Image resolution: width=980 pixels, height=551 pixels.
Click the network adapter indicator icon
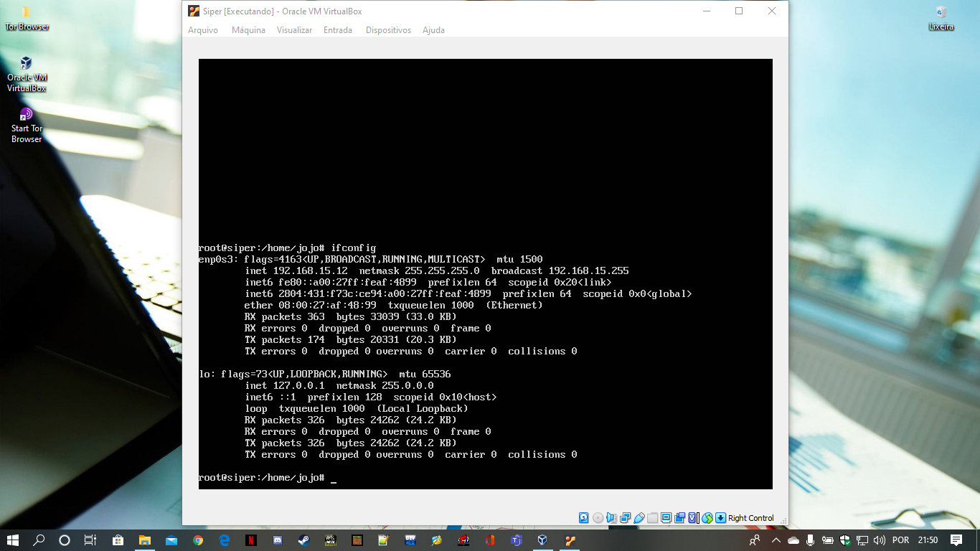pos(625,518)
